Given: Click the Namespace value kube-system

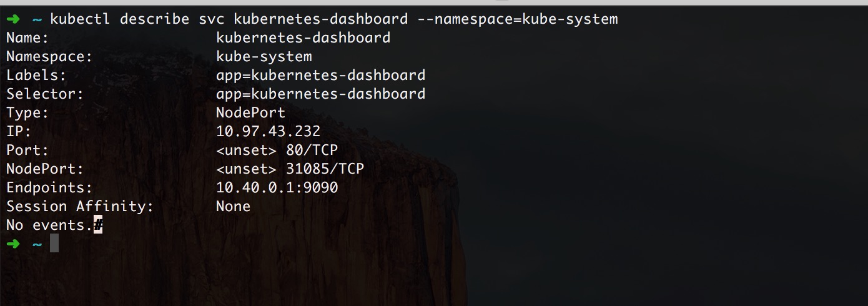Looking at the screenshot, I should coord(264,57).
